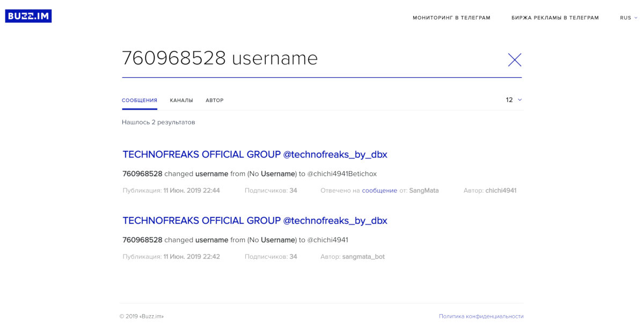Switch to the Автор tab

[x=215, y=100]
